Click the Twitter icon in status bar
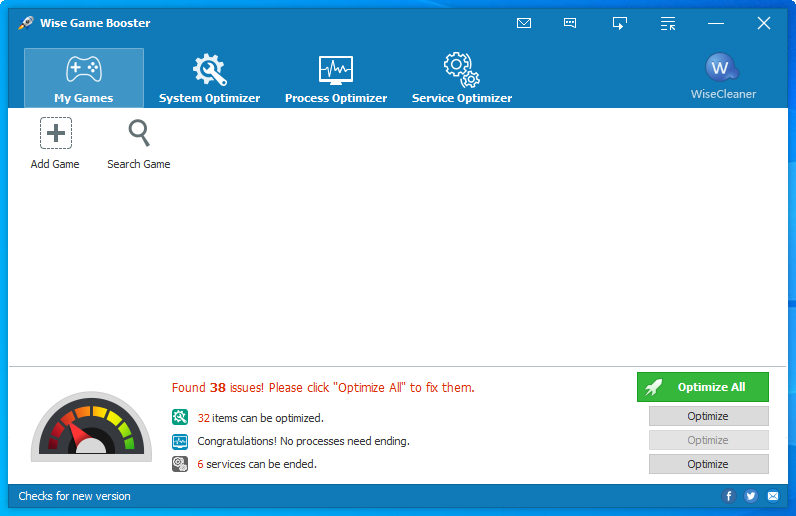796x516 pixels. click(x=751, y=496)
